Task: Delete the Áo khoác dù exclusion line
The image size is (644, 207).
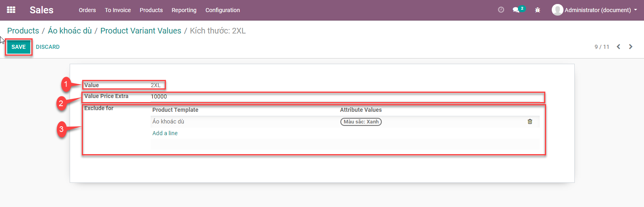Action: click(530, 121)
